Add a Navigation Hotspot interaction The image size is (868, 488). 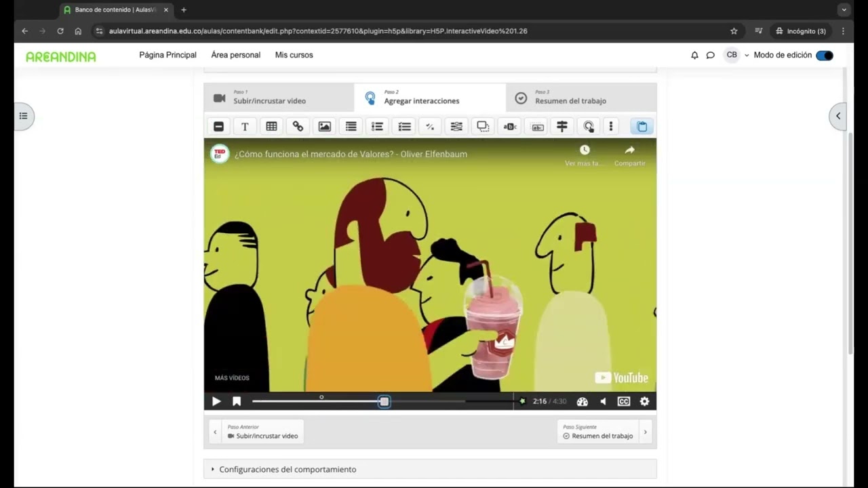click(x=589, y=126)
